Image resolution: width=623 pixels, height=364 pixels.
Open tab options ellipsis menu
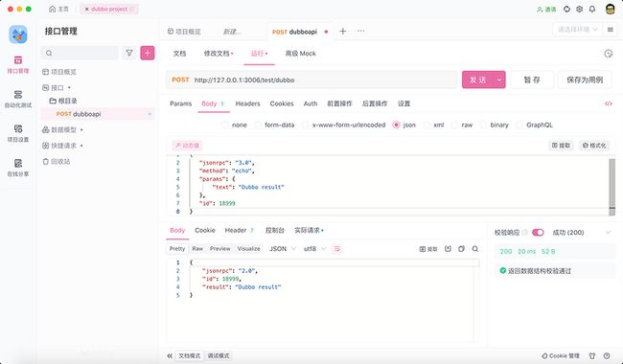coord(360,31)
